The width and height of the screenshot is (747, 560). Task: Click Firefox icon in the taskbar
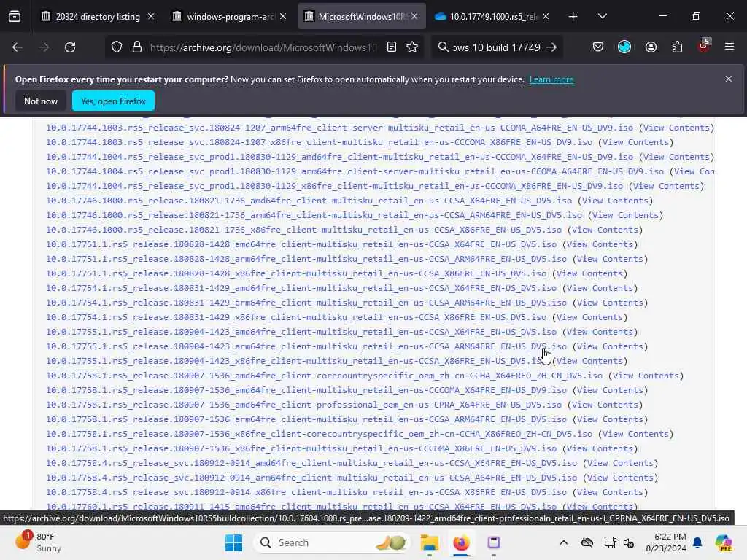(x=461, y=542)
